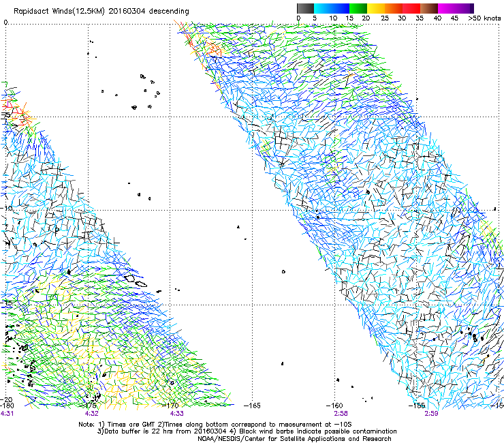Click the '2:58' purple time label

pyautogui.click(x=341, y=414)
